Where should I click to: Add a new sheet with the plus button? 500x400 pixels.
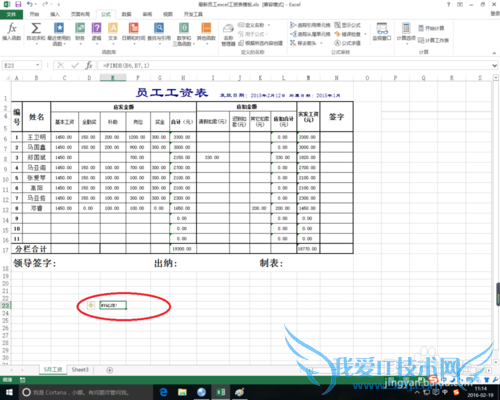click(x=109, y=370)
